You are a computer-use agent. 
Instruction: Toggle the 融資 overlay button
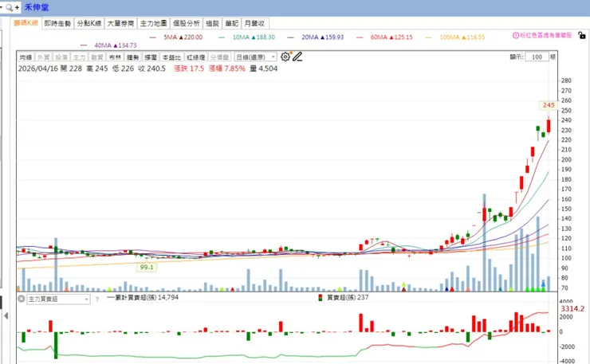pos(96,57)
